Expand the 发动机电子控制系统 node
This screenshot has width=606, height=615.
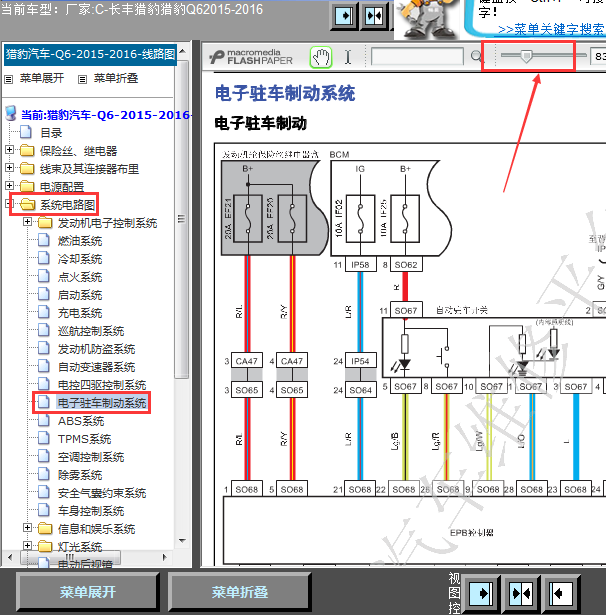click(27, 222)
